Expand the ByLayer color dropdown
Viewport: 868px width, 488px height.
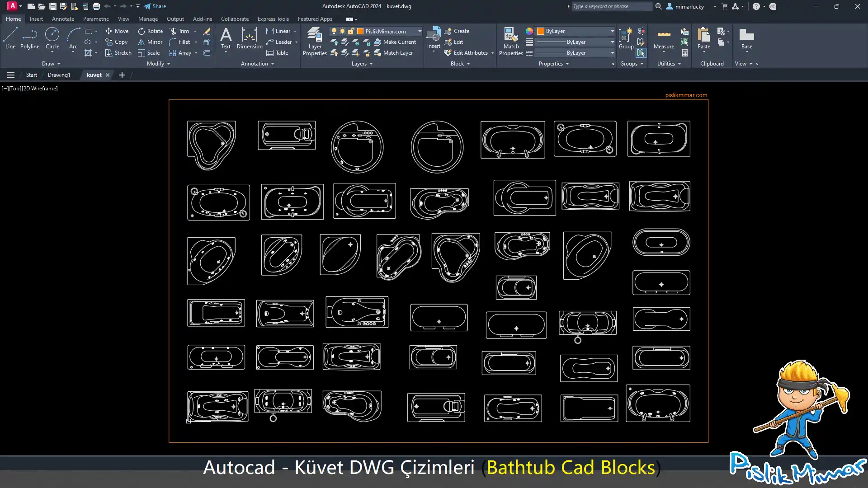[x=612, y=31]
